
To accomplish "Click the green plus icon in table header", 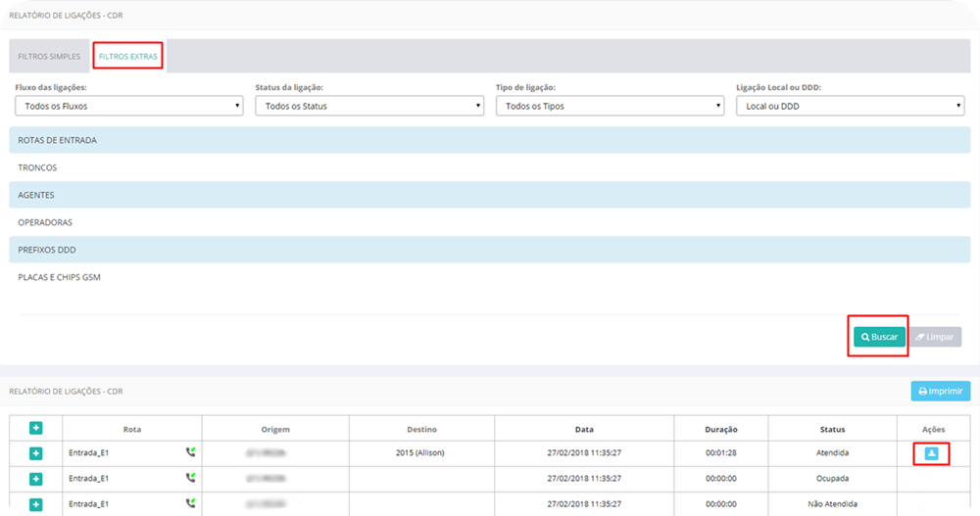I will [36, 428].
